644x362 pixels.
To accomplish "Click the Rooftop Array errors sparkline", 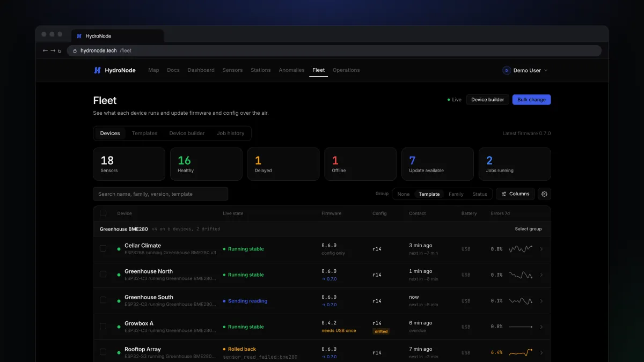I will pyautogui.click(x=521, y=352).
